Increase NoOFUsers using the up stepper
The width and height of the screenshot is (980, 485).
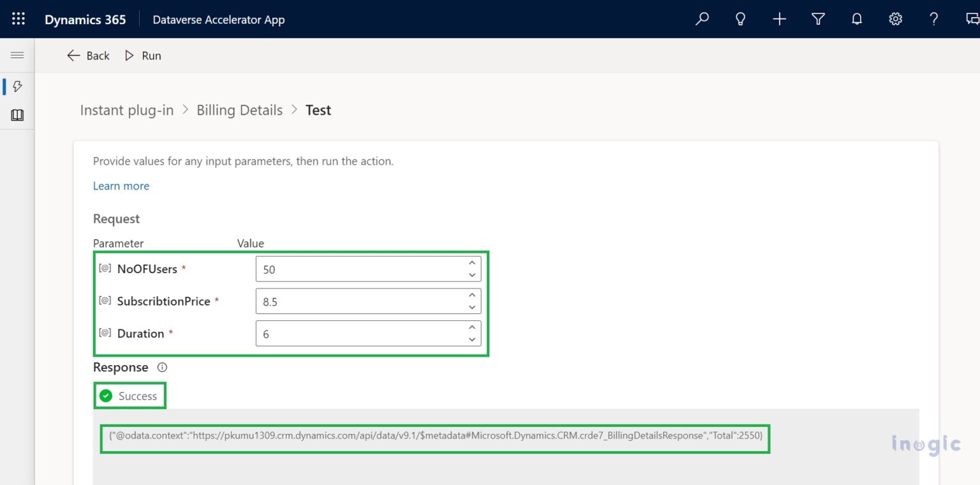point(471,263)
